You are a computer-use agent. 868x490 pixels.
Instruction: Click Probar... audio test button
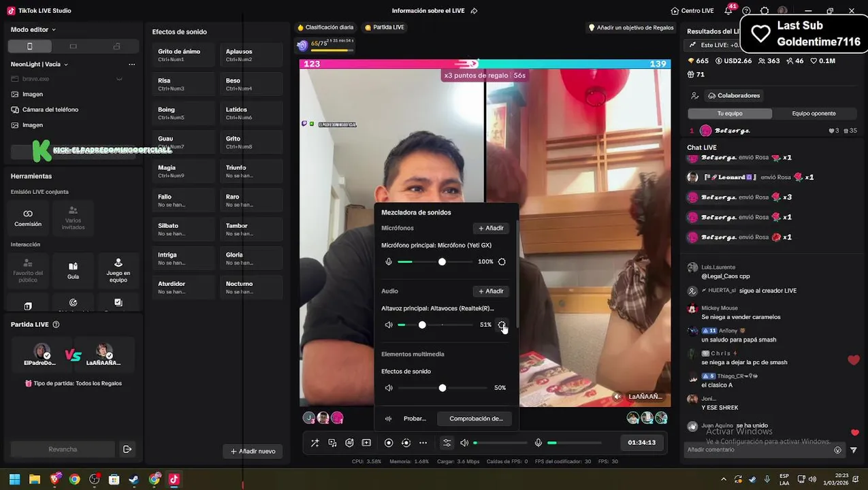tap(407, 419)
